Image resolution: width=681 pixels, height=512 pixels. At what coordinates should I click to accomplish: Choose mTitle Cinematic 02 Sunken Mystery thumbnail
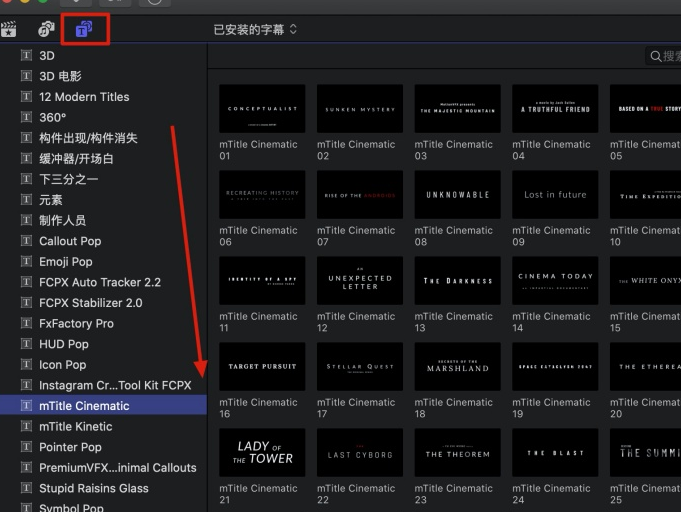360,109
